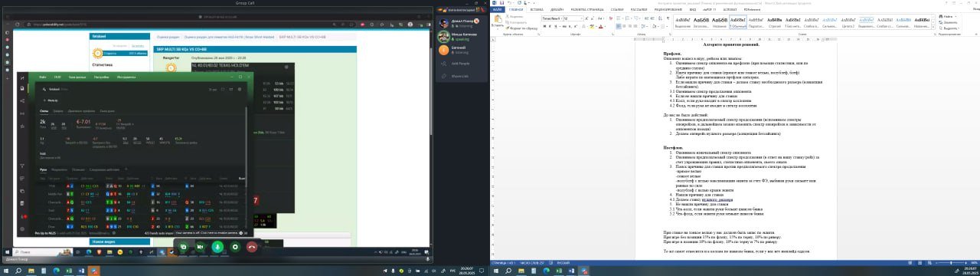This screenshot has height=276, width=980.
Task: Open the call settings gear icon
Action: (x=235, y=247)
